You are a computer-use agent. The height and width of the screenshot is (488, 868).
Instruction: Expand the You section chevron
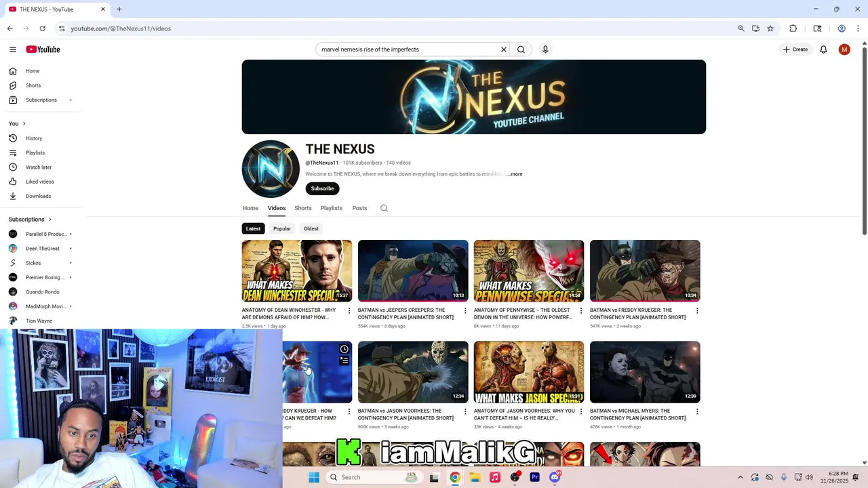24,123
